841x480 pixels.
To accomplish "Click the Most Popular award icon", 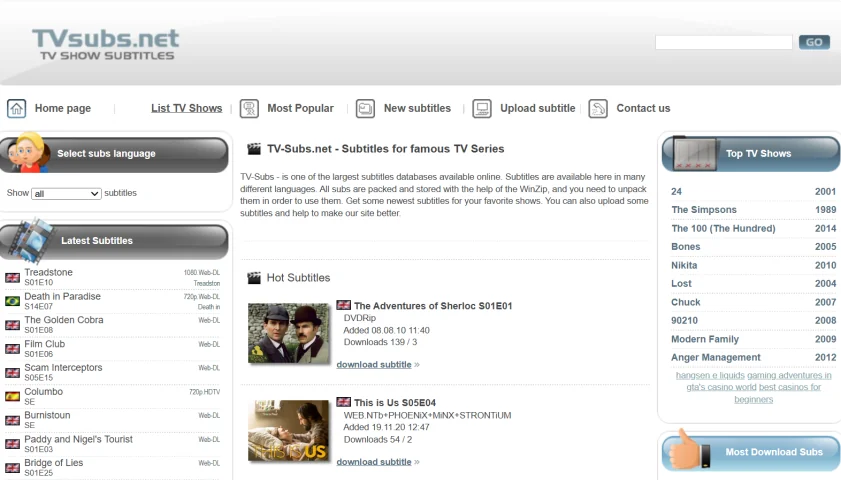I will tap(249, 108).
